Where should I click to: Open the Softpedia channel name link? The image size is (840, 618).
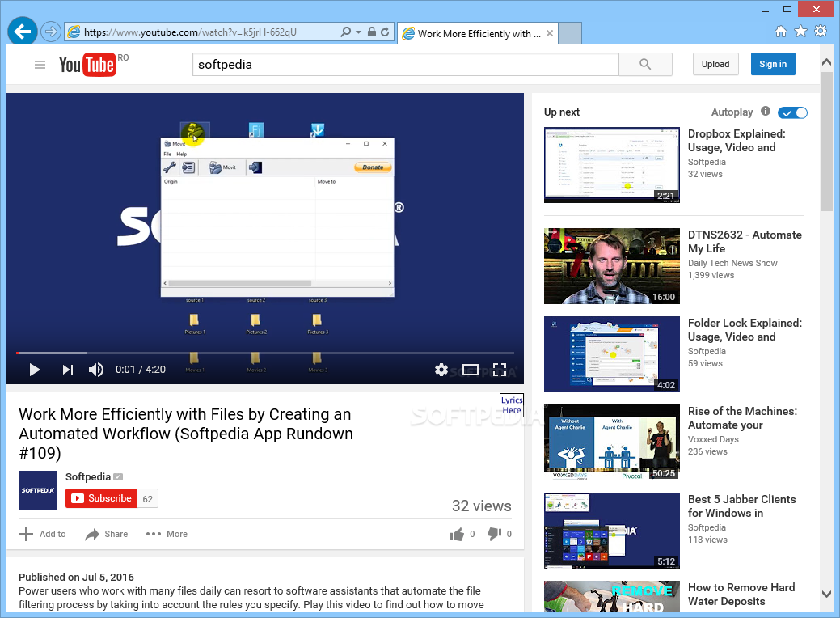click(x=88, y=476)
